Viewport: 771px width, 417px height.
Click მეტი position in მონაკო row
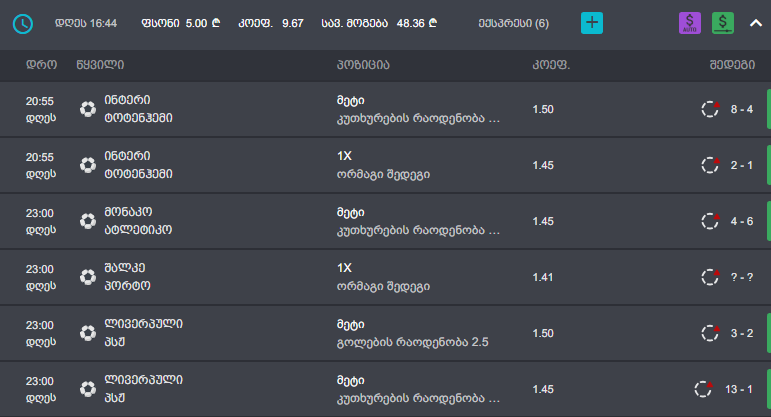point(351,212)
